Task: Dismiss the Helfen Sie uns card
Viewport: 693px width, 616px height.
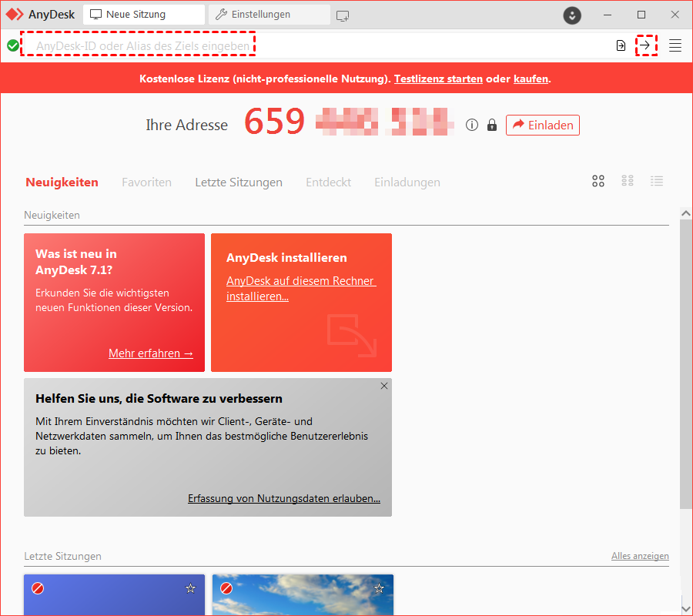Action: [x=384, y=386]
